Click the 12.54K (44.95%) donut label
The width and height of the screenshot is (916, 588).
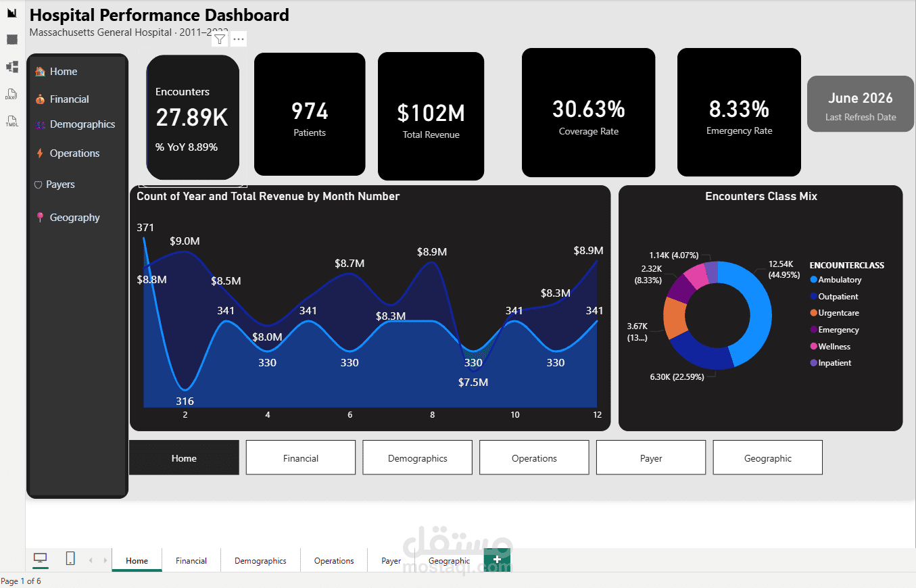coord(784,270)
